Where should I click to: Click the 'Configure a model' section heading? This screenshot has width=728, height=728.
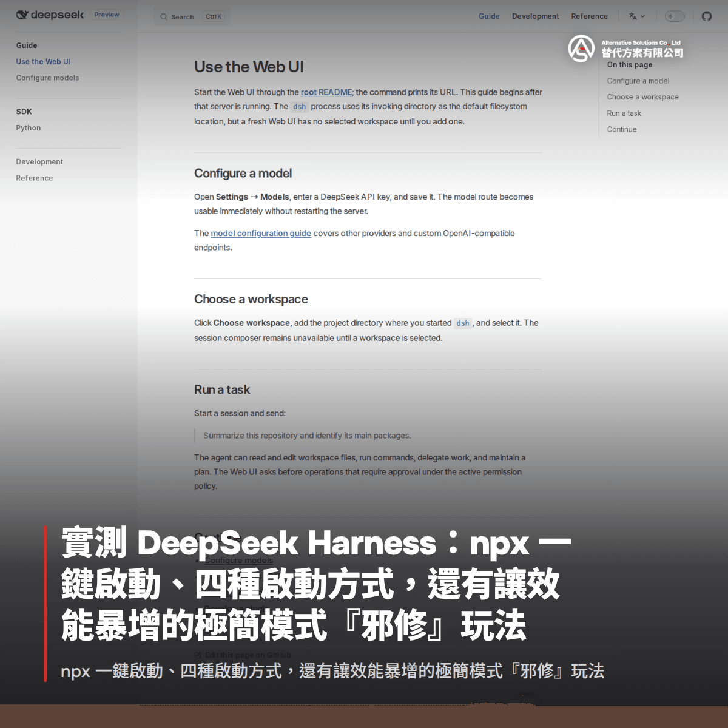(x=243, y=174)
